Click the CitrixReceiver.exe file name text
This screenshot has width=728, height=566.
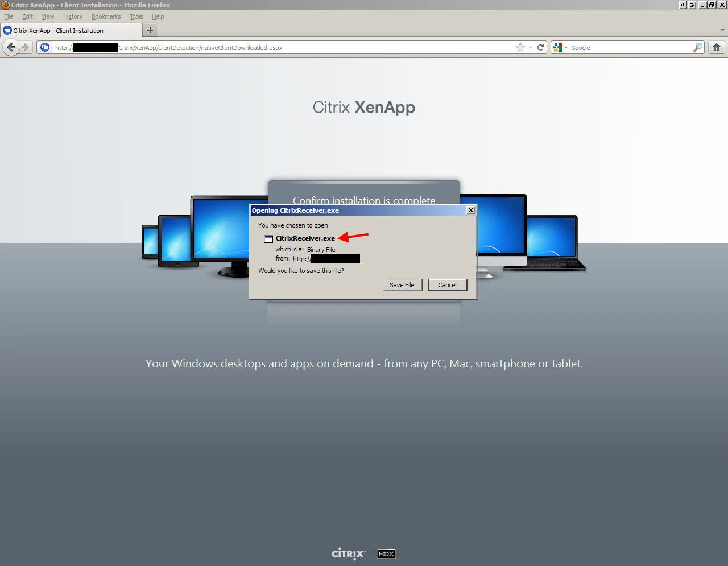(305, 238)
